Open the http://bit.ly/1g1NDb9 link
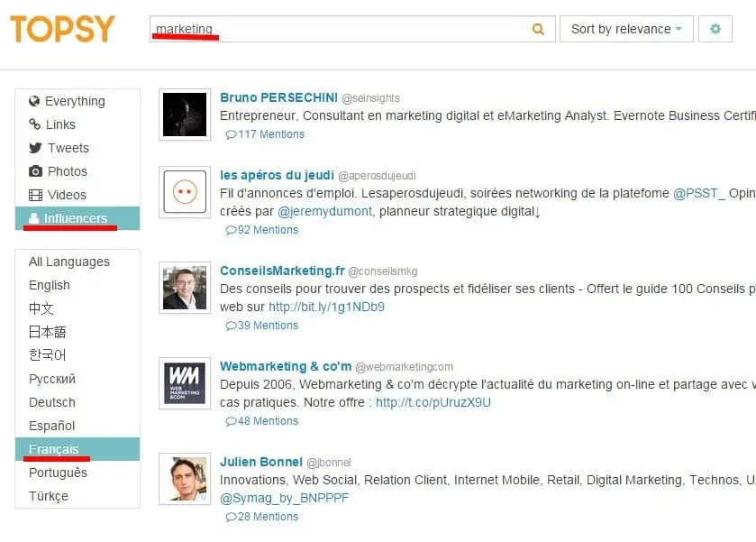 (326, 307)
